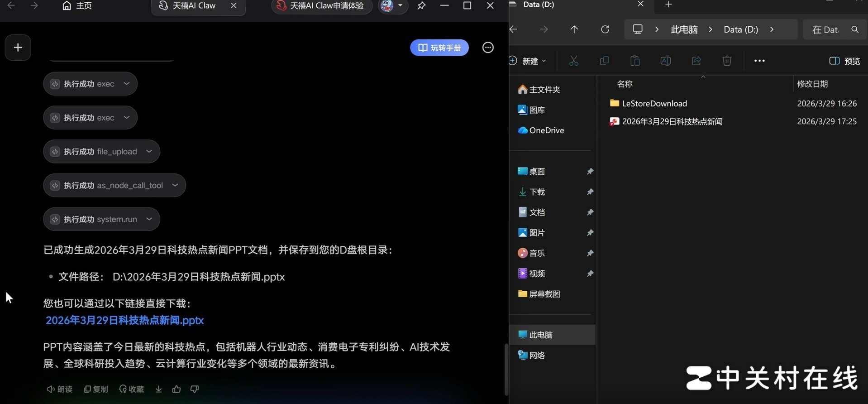Click the chat window scrollbar thumb

point(506,370)
